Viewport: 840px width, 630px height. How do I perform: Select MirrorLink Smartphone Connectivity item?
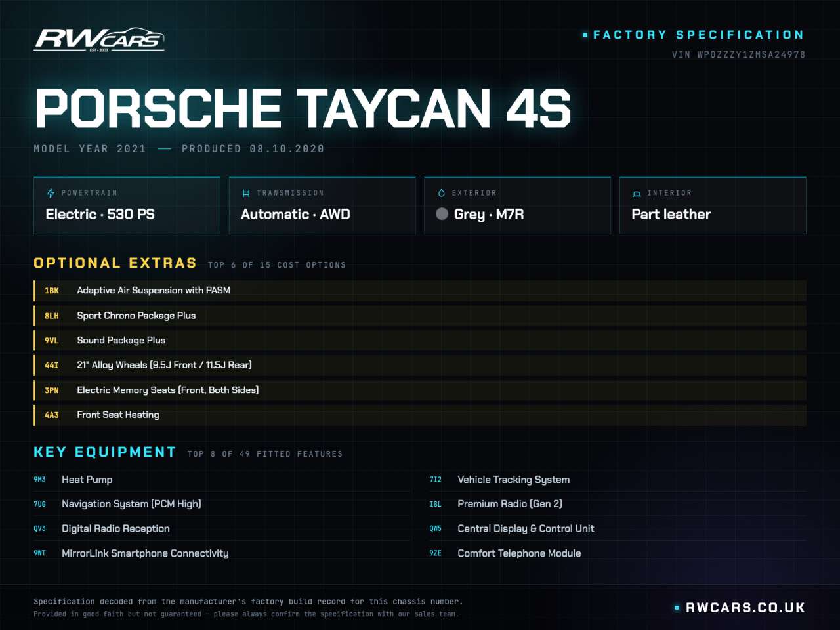point(222,553)
